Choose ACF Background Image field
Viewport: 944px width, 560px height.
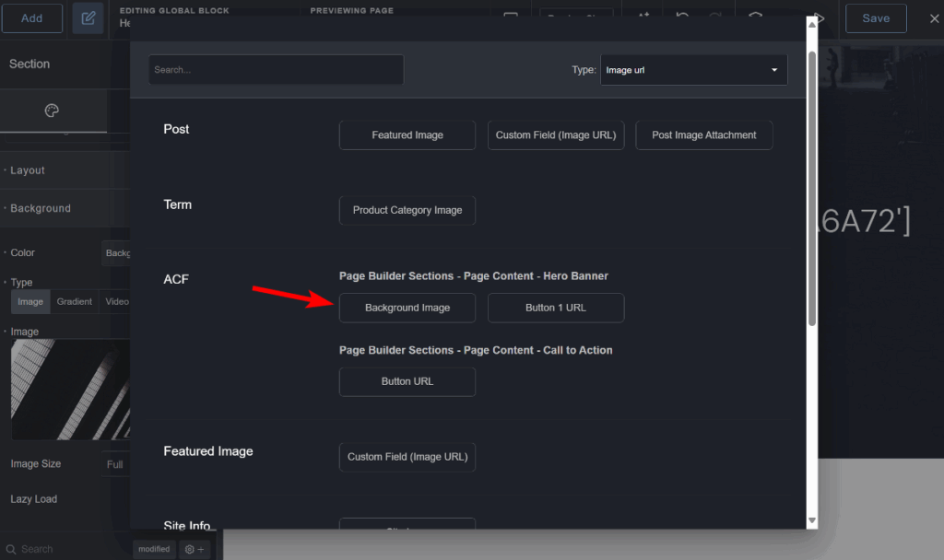(407, 308)
